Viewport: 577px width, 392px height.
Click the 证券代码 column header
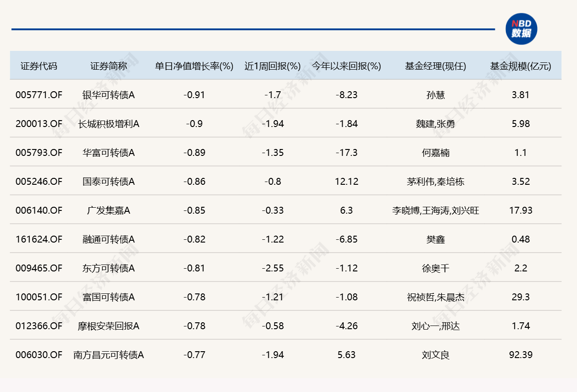(x=39, y=66)
